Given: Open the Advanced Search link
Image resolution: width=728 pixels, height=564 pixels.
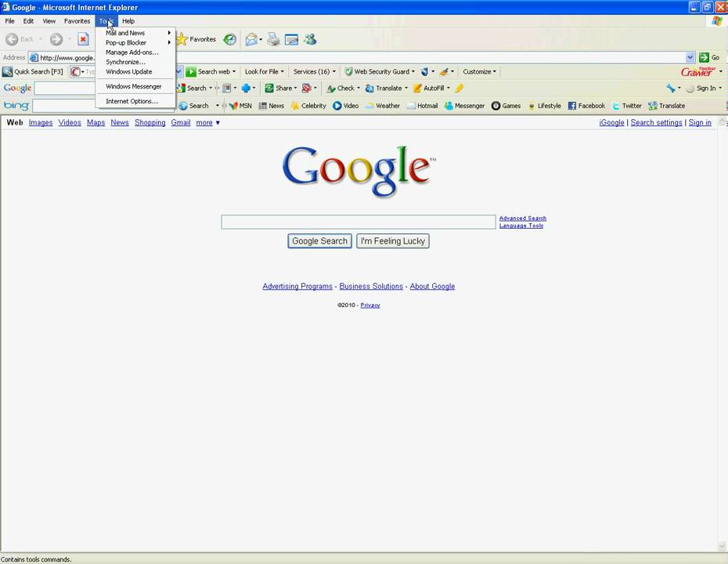Looking at the screenshot, I should pos(523,219).
